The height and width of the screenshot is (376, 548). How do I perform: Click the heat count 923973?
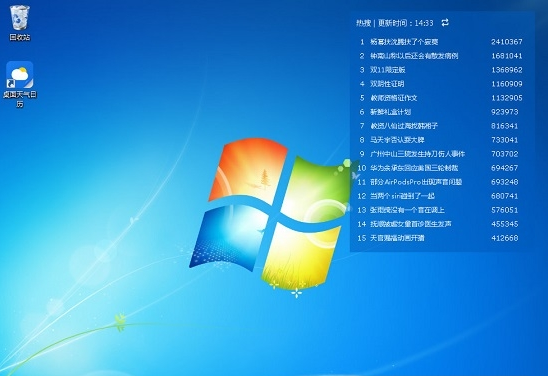[505, 112]
